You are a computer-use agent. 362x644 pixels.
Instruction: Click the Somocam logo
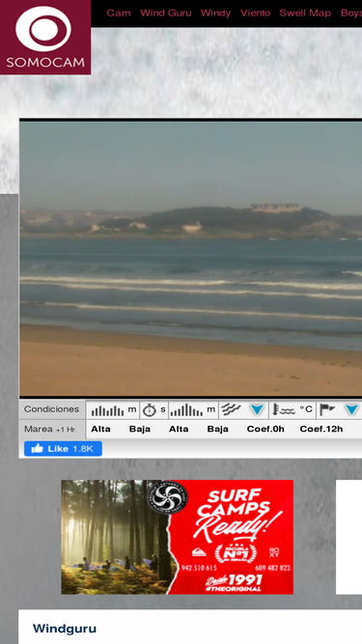coord(45,37)
